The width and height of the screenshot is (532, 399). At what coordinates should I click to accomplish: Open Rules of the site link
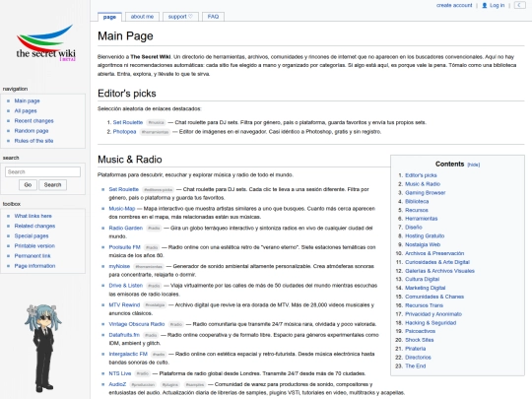pos(33,141)
